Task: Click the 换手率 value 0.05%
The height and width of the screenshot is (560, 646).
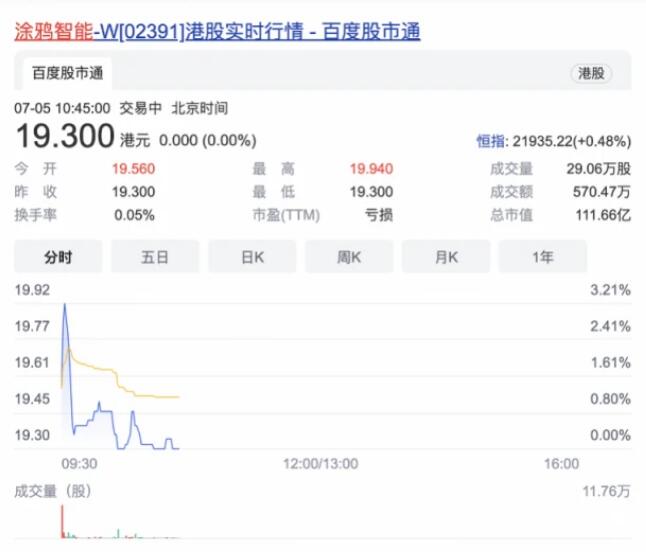Action: (134, 215)
